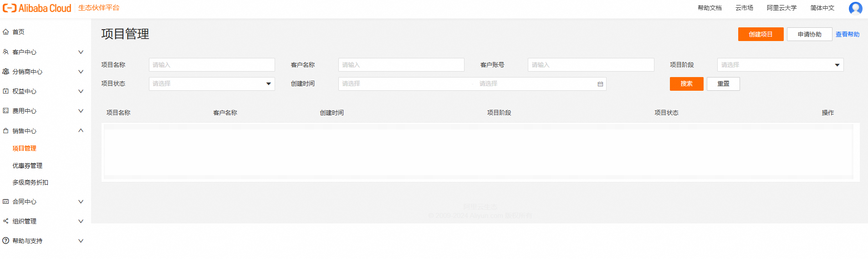The image size is (868, 259).
Task: Click the 项目阶段 table column header
Action: pos(499,113)
